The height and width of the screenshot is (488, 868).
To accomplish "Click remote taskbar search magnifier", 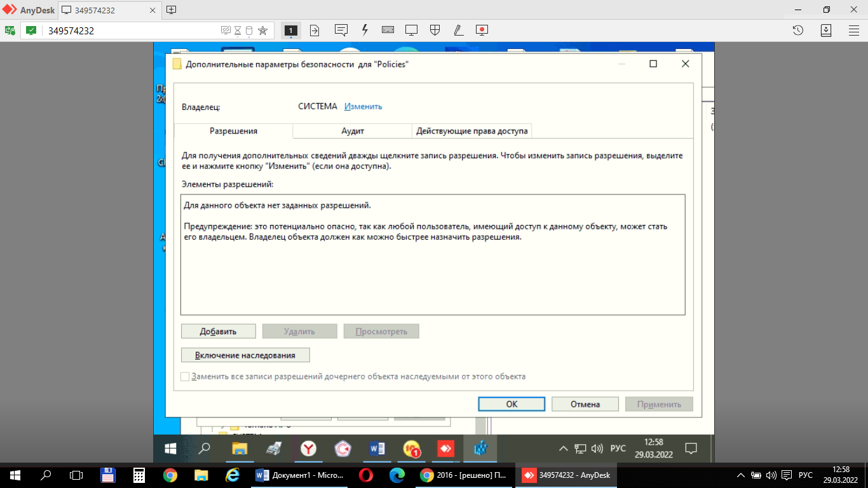I will tap(205, 449).
